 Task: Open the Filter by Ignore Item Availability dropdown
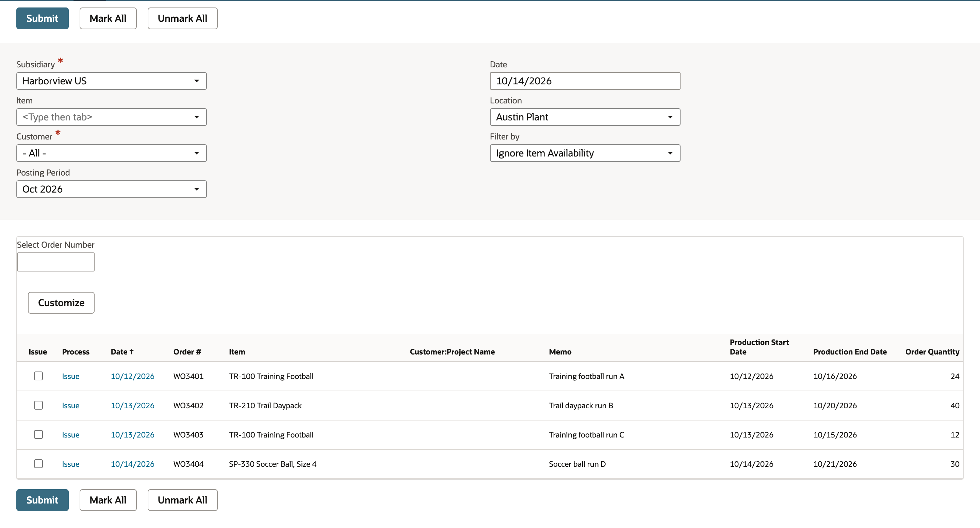click(585, 153)
